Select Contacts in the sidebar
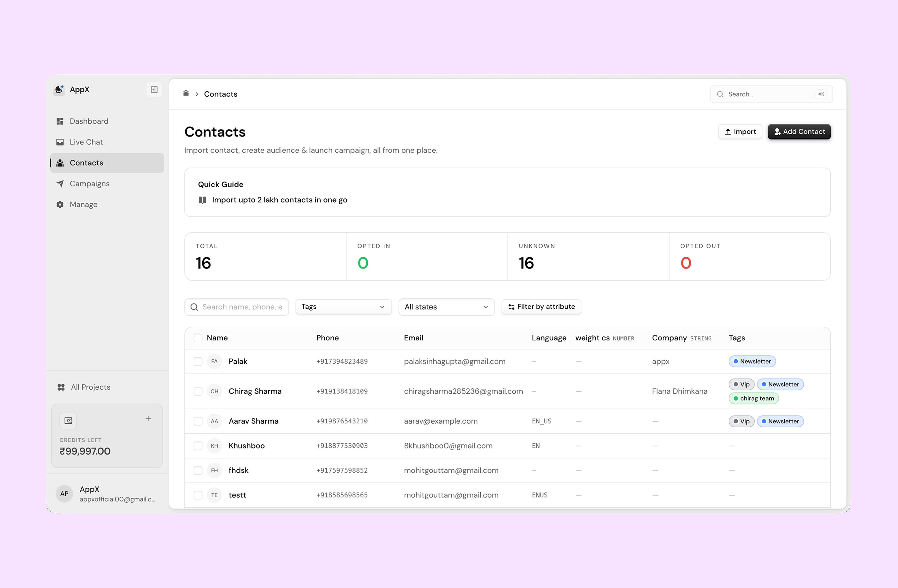 click(x=107, y=163)
